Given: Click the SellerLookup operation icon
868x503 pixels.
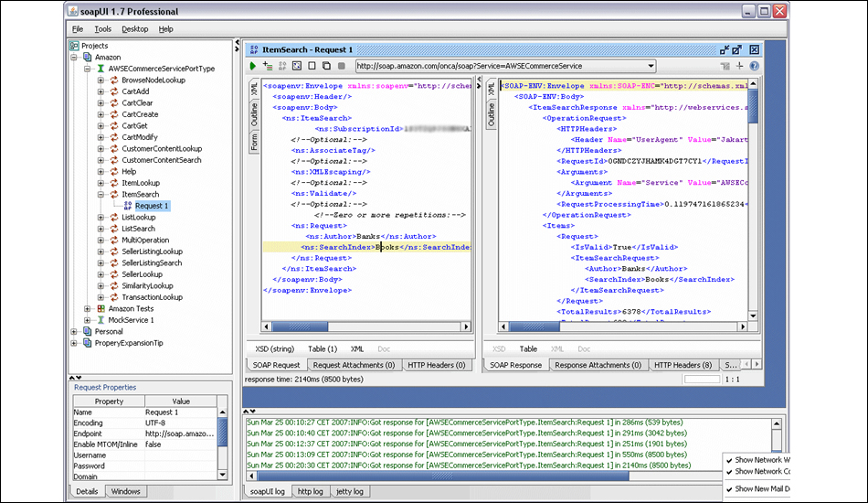Looking at the screenshot, I should click(x=114, y=274).
